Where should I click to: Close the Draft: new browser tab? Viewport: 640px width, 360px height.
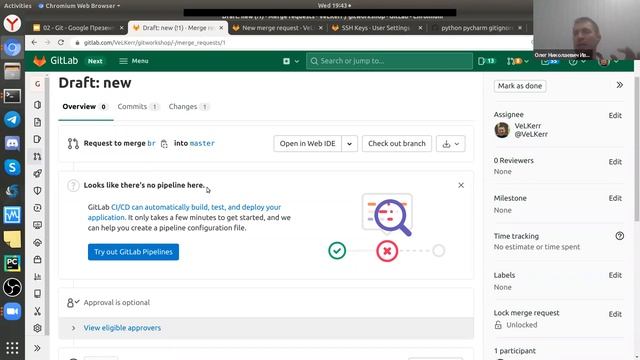click(x=221, y=28)
